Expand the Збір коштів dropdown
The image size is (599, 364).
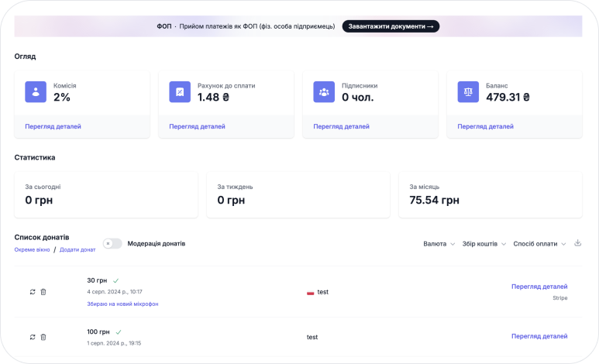[x=484, y=244]
